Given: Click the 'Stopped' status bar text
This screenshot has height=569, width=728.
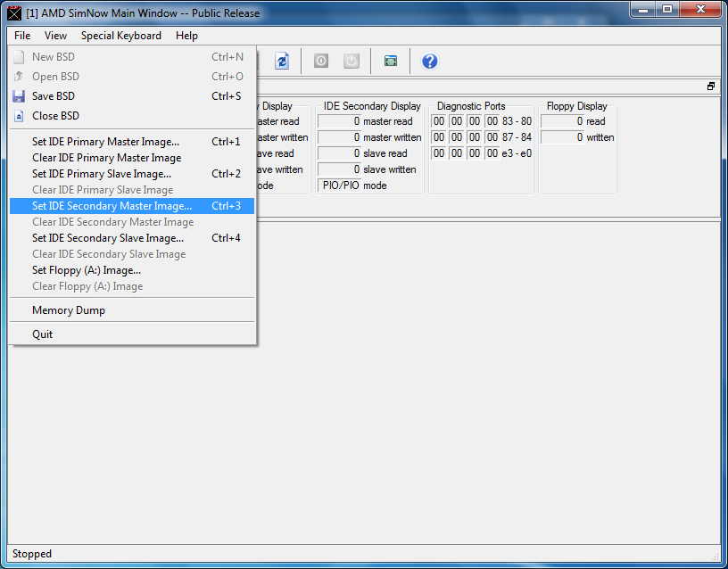Looking at the screenshot, I should (x=32, y=554).
